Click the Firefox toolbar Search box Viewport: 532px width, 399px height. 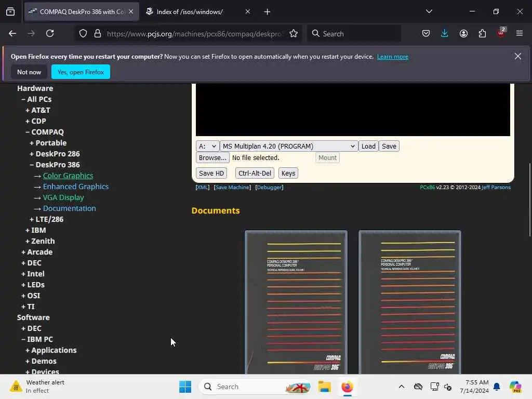click(354, 34)
